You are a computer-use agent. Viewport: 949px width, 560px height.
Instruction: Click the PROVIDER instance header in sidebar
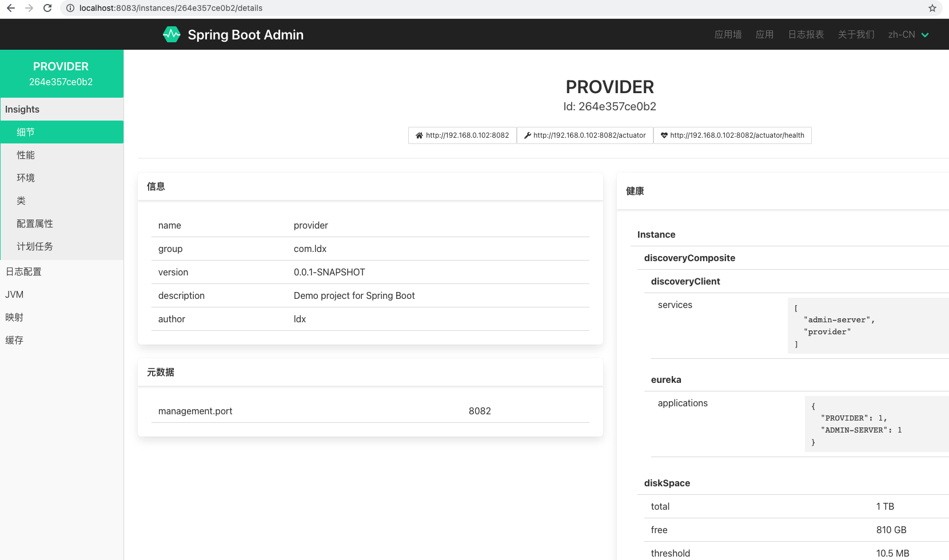pyautogui.click(x=62, y=74)
